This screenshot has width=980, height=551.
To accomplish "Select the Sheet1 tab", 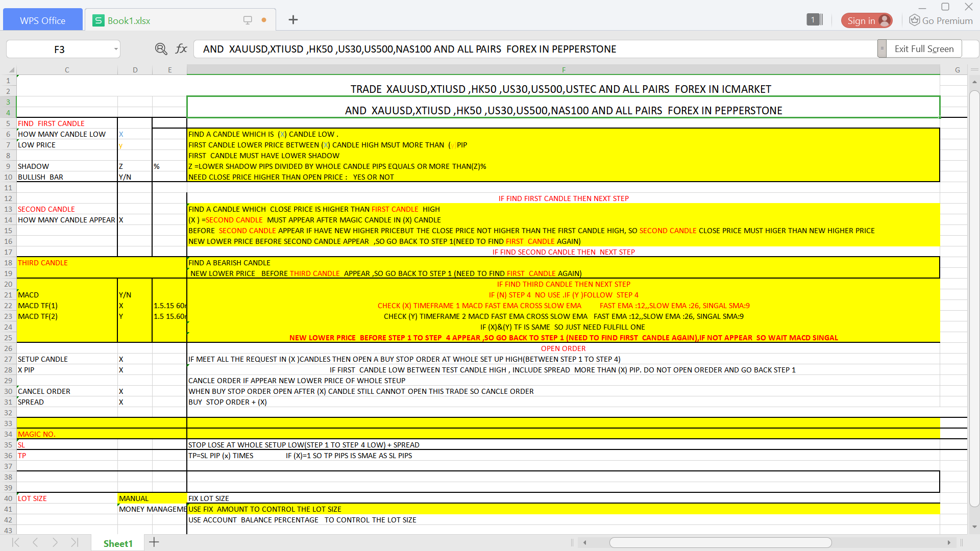I will (x=118, y=543).
